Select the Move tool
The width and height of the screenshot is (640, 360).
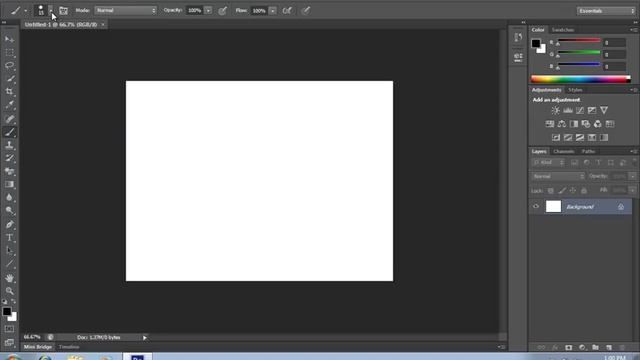9,39
